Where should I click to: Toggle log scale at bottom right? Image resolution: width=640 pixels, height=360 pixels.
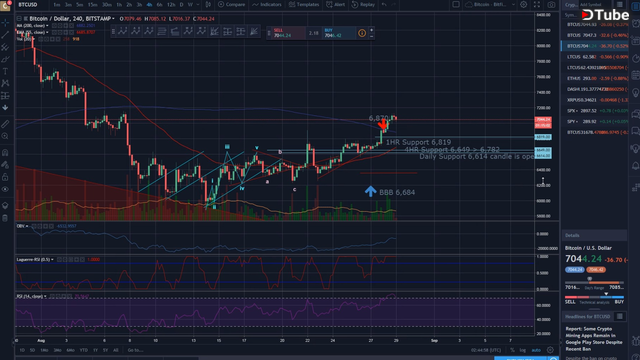pos(522,350)
